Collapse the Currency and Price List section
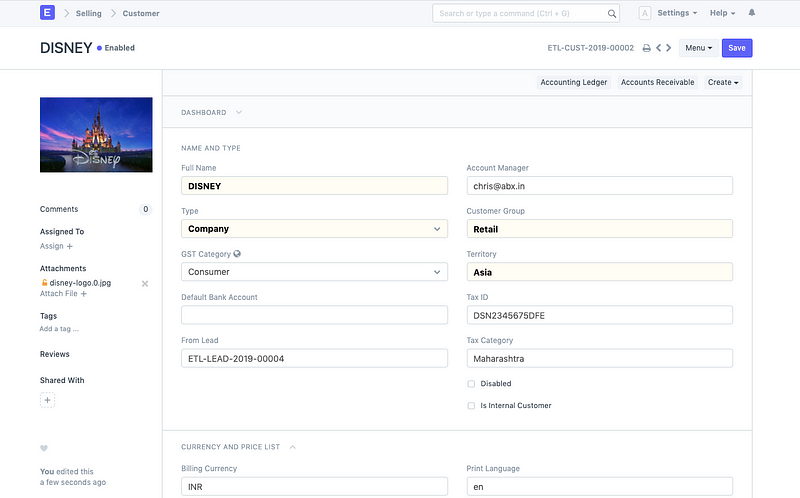This screenshot has height=498, width=800. click(292, 447)
